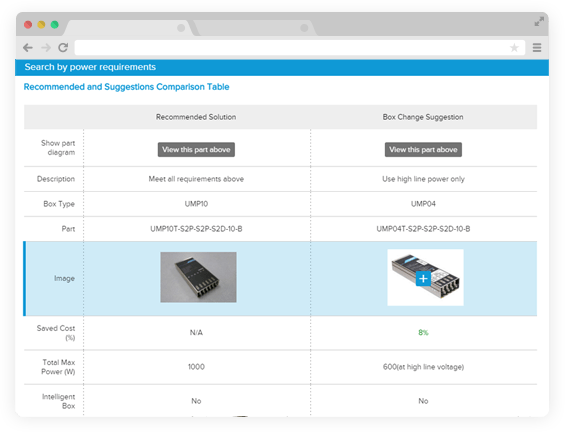The width and height of the screenshot is (565, 432).
Task: Click the green window maximize button
Action: point(54,25)
